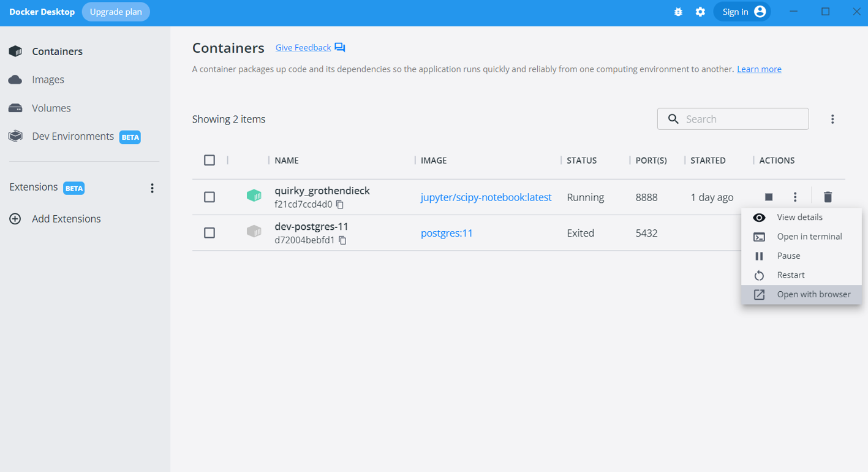
Task: Click the jupyter/scipy-notebook:latest image link
Action: [x=486, y=197]
